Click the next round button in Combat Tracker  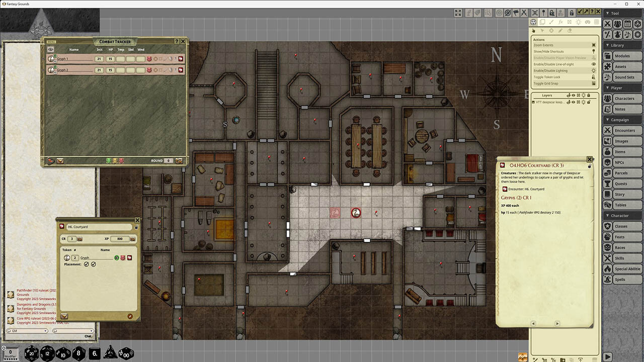(179, 161)
